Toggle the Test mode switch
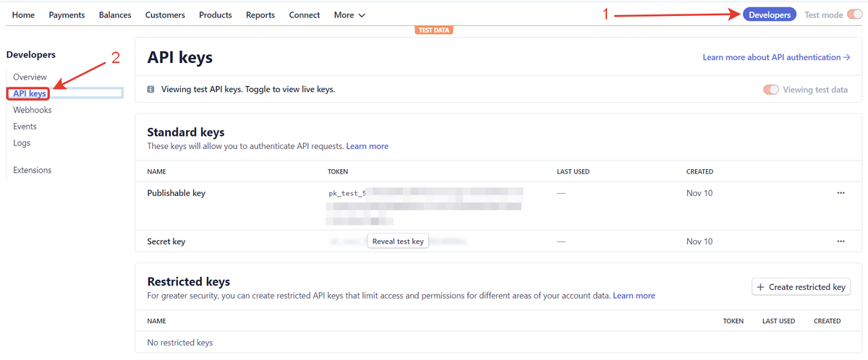868x360 pixels. (x=855, y=14)
